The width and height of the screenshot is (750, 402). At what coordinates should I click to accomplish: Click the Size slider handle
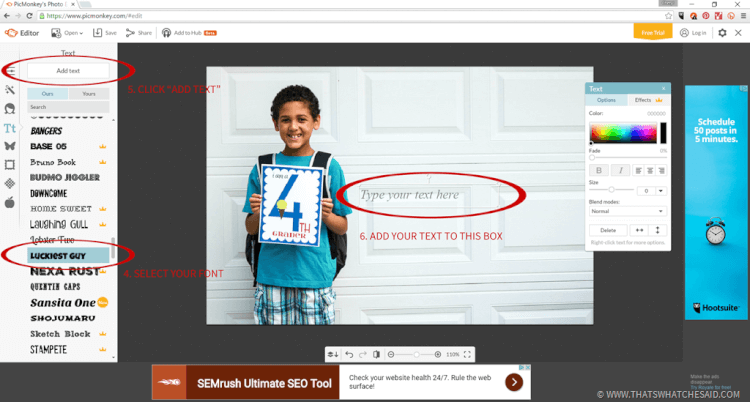click(611, 190)
